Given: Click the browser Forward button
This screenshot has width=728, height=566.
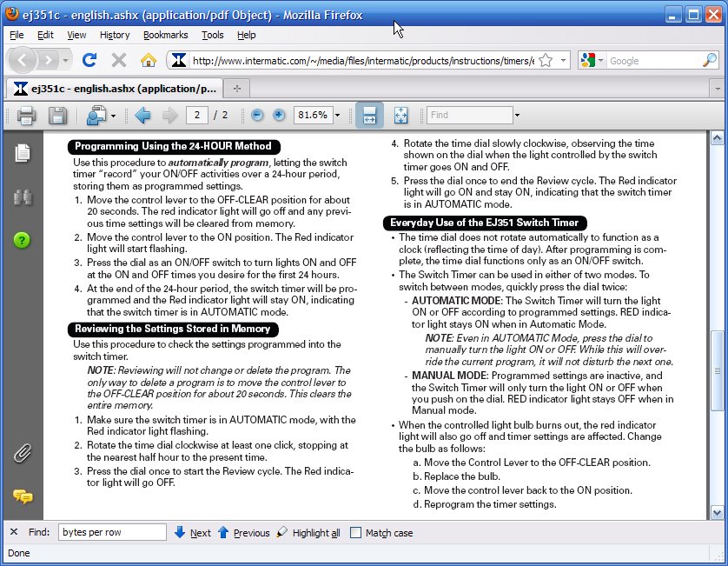Looking at the screenshot, I should (49, 60).
